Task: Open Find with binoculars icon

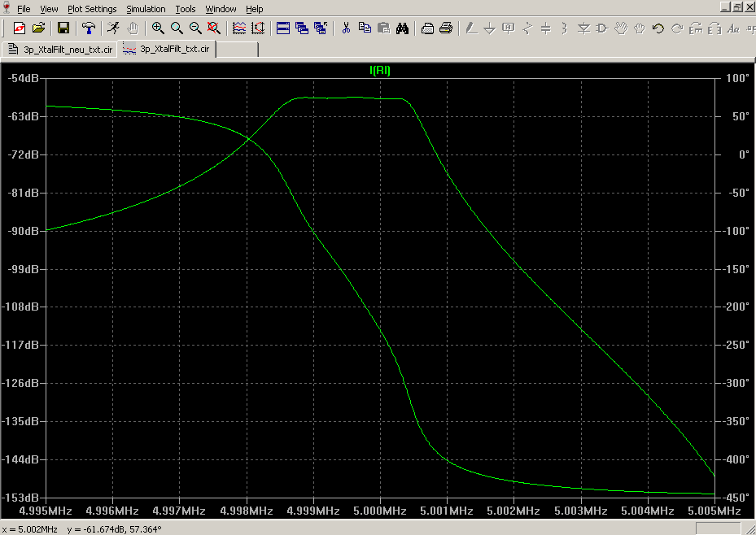Action: [x=402, y=28]
